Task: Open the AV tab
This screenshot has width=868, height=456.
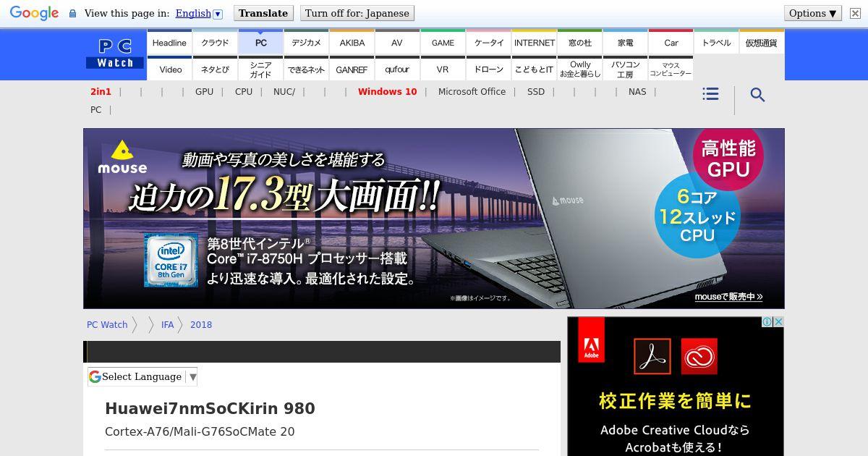Action: coord(397,43)
